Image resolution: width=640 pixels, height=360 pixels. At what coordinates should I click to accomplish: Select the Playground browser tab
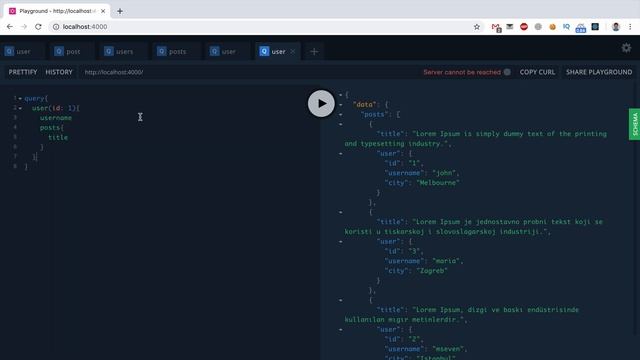57,11
